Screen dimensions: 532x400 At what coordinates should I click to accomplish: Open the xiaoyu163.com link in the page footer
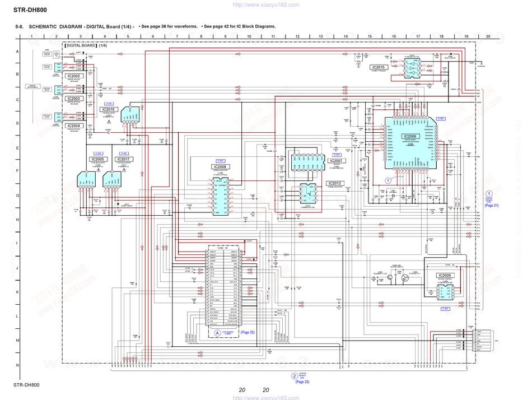pos(265,397)
